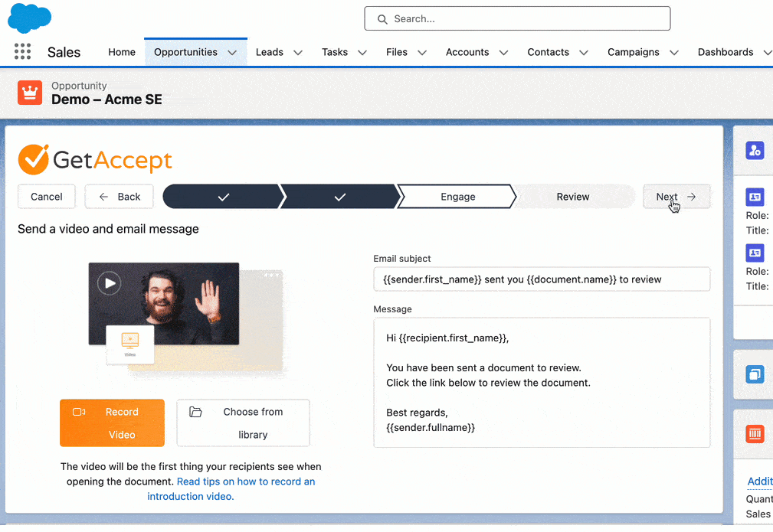Jump to the Review step
Screen dimensions: 773x532
(573, 197)
